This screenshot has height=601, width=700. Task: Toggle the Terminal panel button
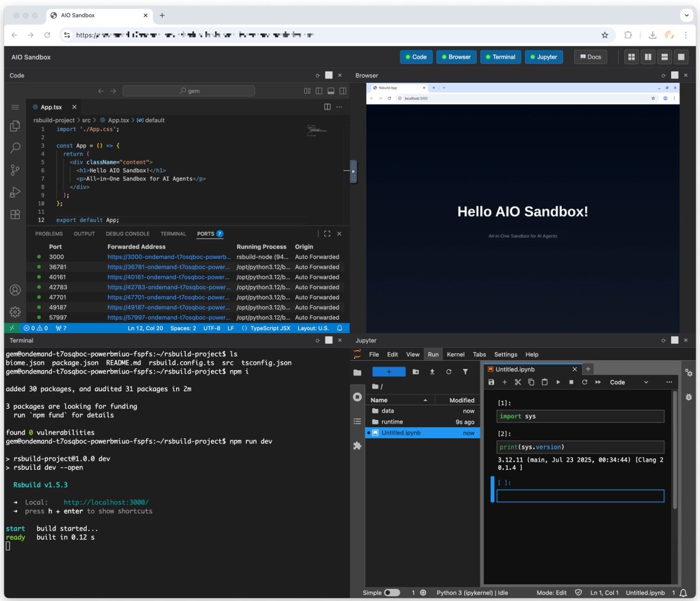pos(501,57)
